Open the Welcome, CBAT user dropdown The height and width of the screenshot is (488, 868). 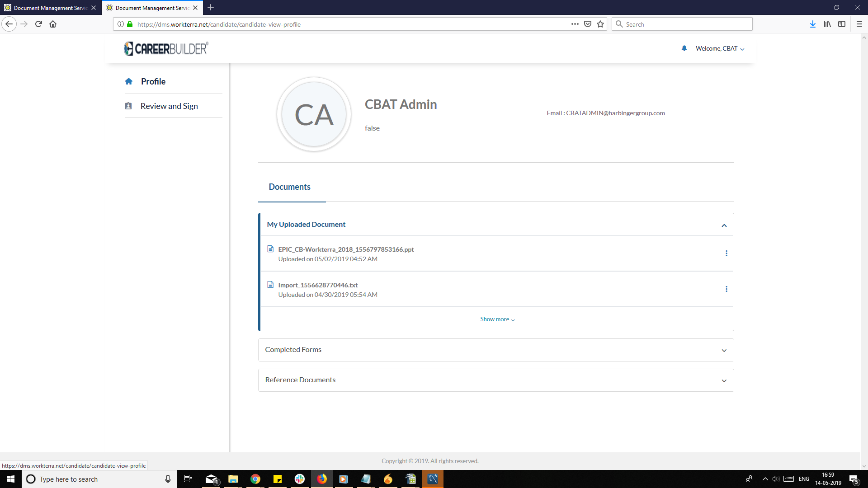[720, 48]
